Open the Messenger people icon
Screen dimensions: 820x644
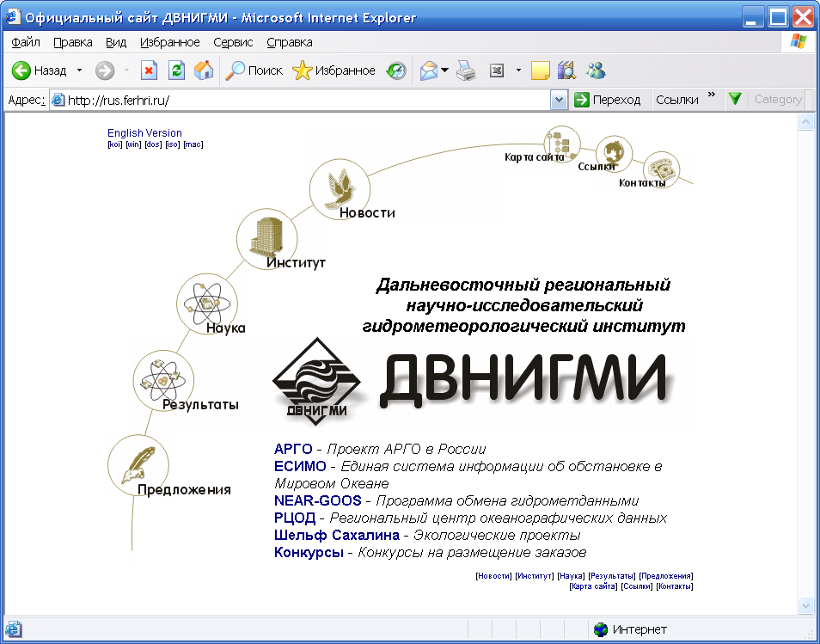point(596,71)
